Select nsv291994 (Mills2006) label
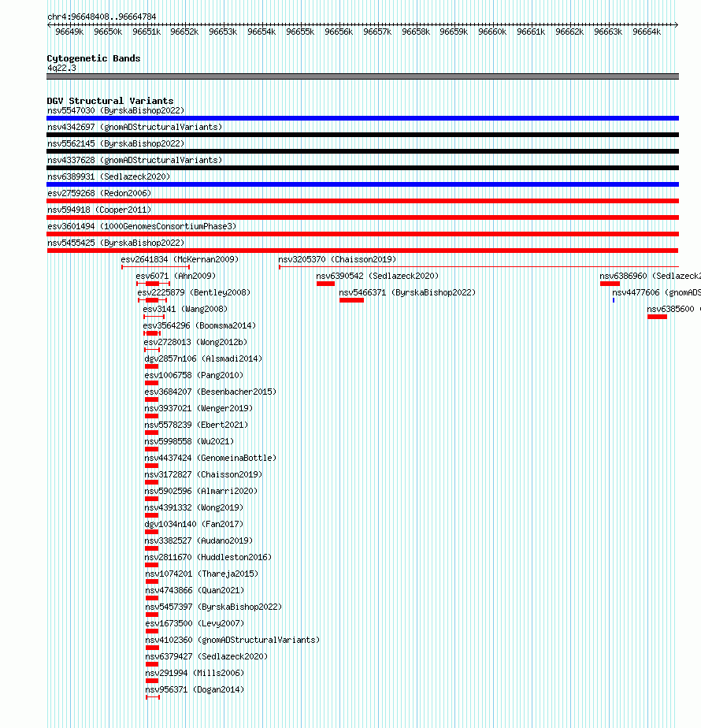The image size is (701, 728). tap(195, 673)
